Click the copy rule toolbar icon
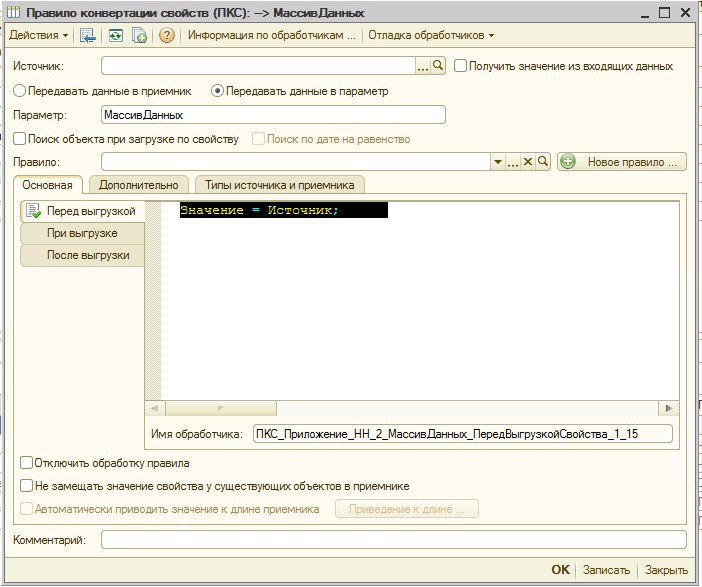Viewport: 702px width, 587px height. (x=139, y=35)
